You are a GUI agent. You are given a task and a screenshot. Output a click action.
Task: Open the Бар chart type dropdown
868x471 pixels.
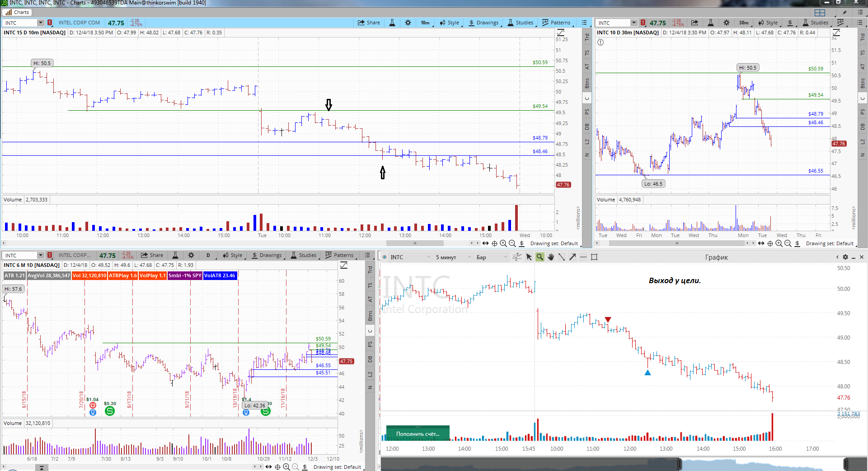492,257
